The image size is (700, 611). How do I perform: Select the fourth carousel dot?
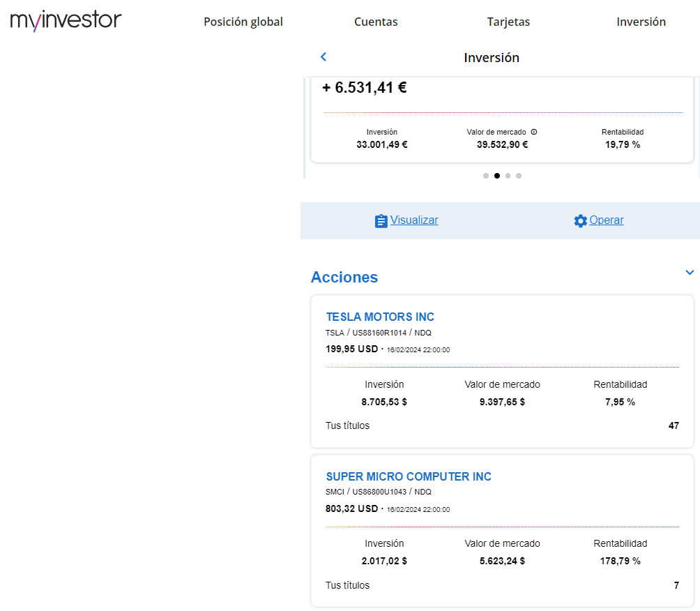pos(518,176)
